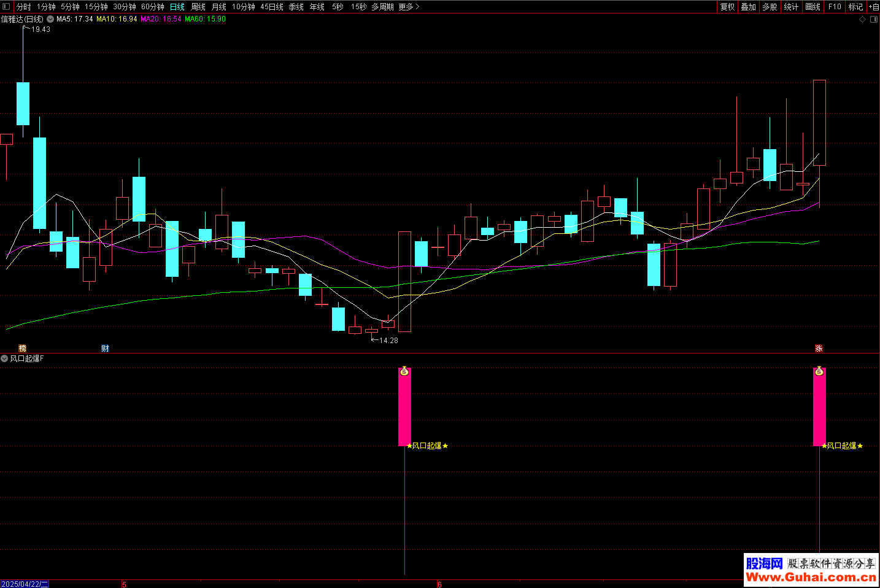Select the 年线 period tab

(x=317, y=7)
